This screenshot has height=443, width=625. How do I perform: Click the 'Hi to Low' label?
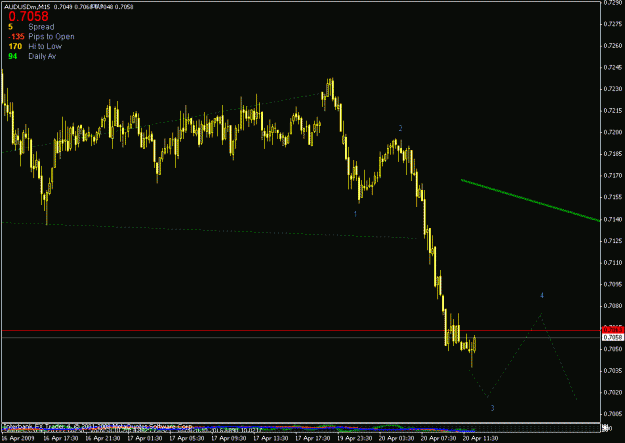[x=45, y=46]
